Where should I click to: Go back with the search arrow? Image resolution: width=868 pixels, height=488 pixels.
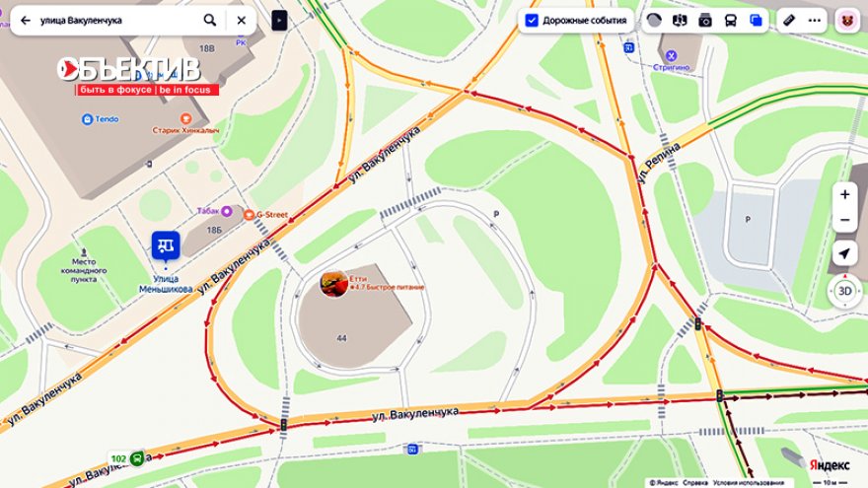tap(26, 21)
